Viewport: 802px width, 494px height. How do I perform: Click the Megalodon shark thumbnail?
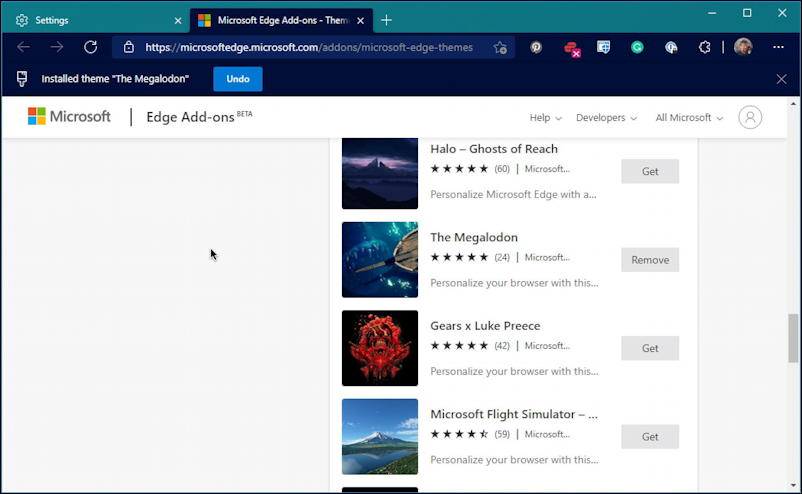380,260
